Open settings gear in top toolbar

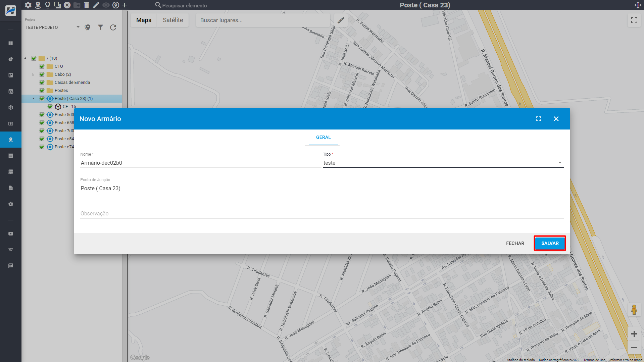tap(28, 5)
